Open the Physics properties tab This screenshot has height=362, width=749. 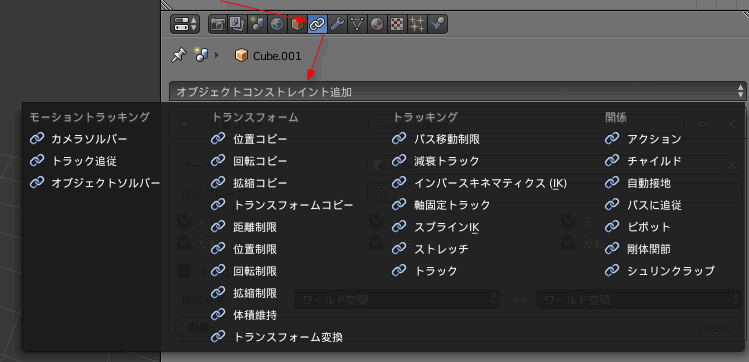pos(438,24)
